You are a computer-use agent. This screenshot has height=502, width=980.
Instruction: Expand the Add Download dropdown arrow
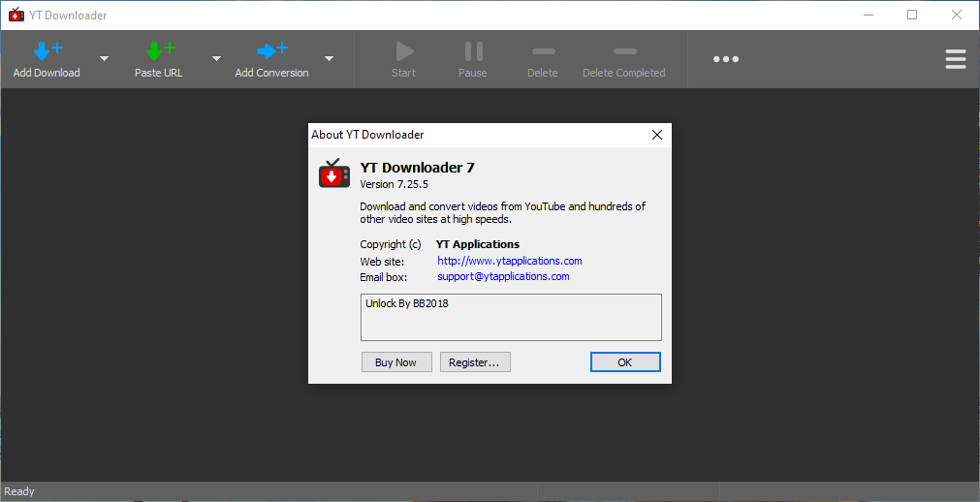click(x=104, y=59)
